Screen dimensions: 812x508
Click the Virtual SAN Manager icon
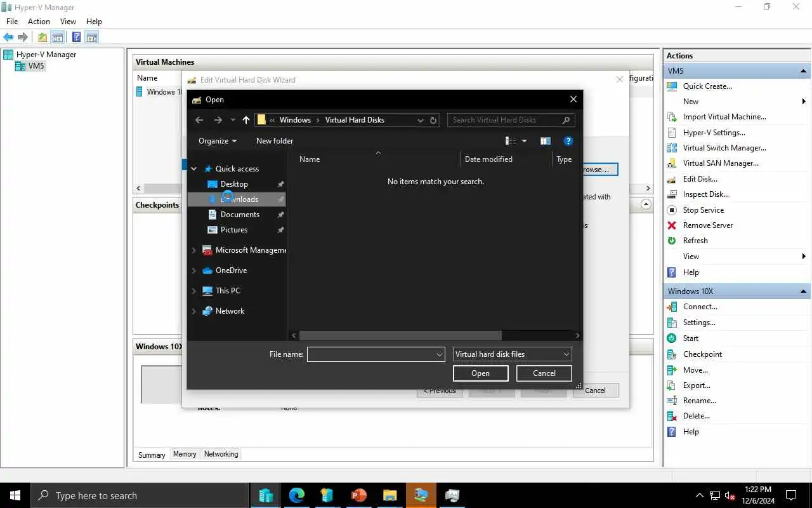[x=672, y=163]
